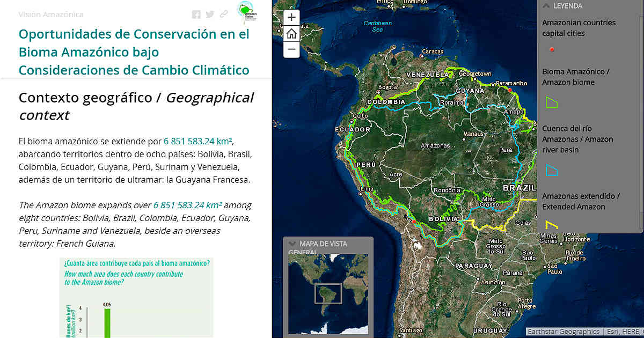Copy the story link via chain icon
Image resolution: width=644 pixels, height=338 pixels.
point(224,14)
